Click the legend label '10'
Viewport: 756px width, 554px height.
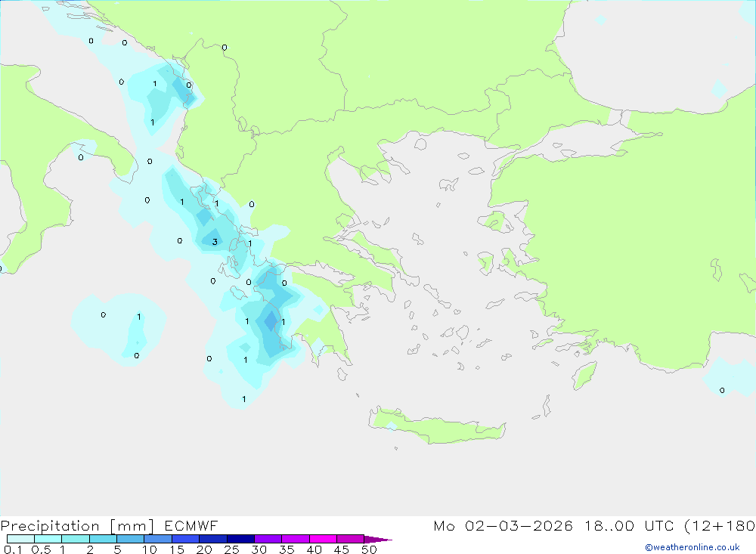point(150,549)
